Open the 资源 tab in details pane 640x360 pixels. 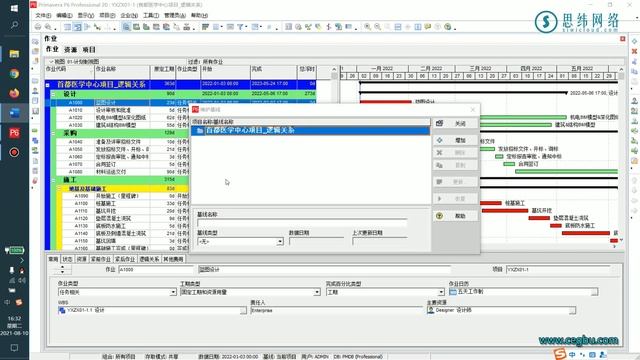tap(82, 259)
